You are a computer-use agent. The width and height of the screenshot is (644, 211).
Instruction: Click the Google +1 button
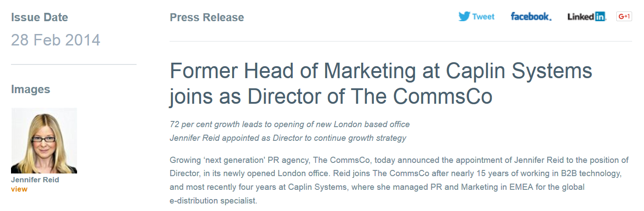click(x=624, y=16)
